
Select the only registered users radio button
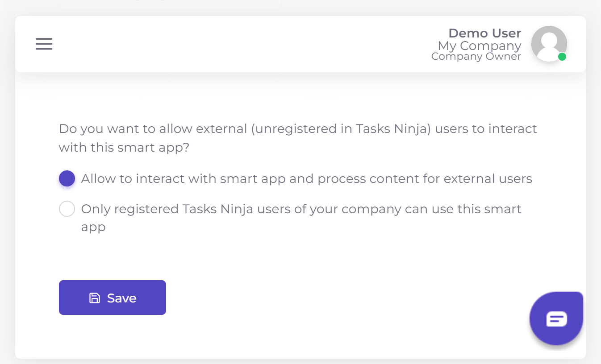[x=67, y=209]
